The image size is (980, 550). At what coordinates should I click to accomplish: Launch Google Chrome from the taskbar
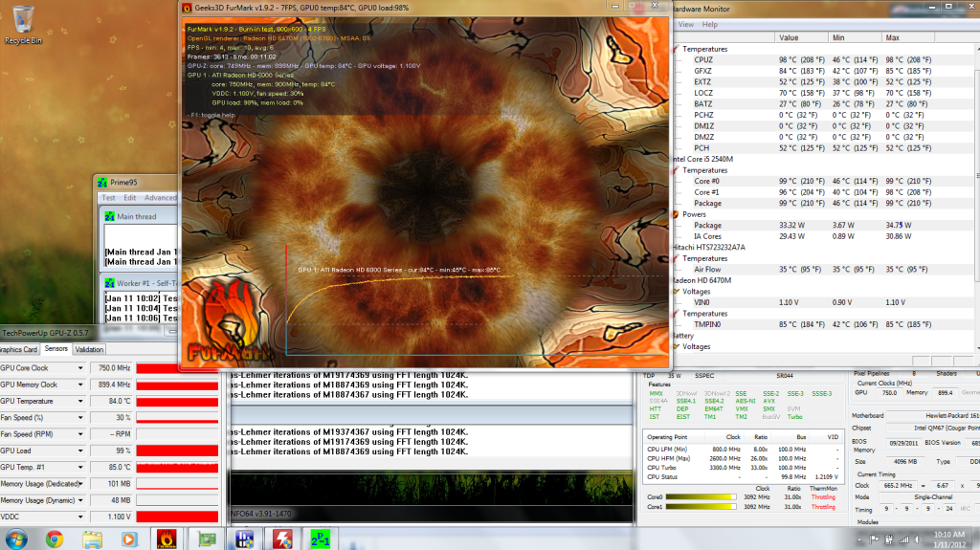click(x=55, y=539)
